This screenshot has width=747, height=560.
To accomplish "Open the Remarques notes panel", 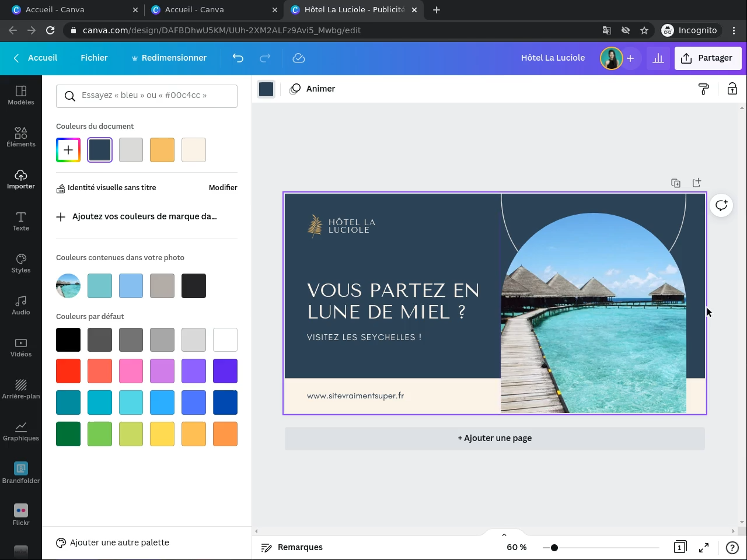I will (292, 547).
